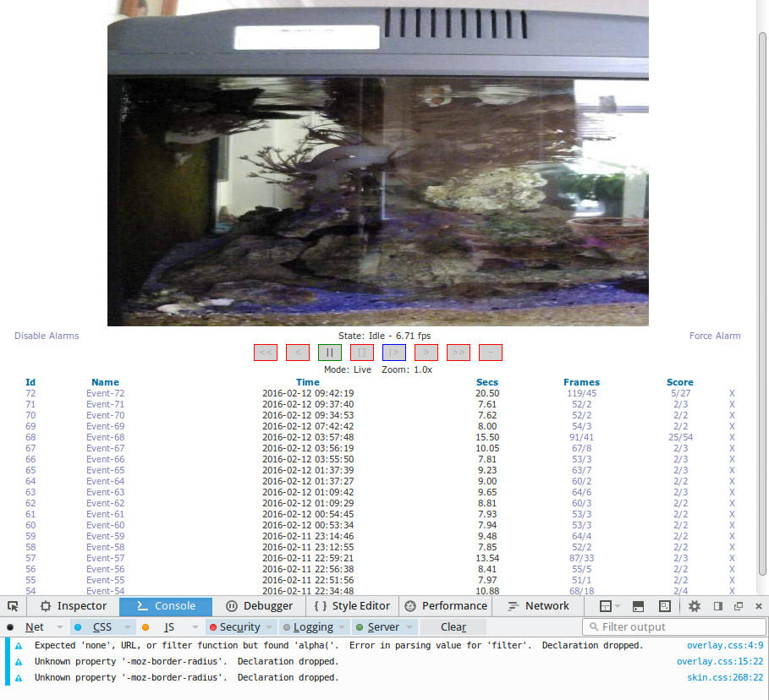Open score 25/54 for Event-68
This screenshot has width=769, height=700.
tap(680, 437)
